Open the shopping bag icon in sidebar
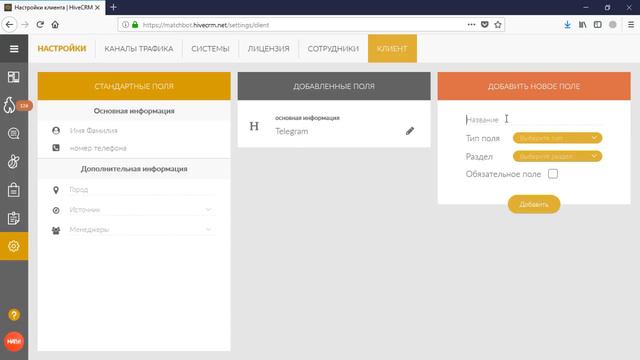 pyautogui.click(x=13, y=190)
